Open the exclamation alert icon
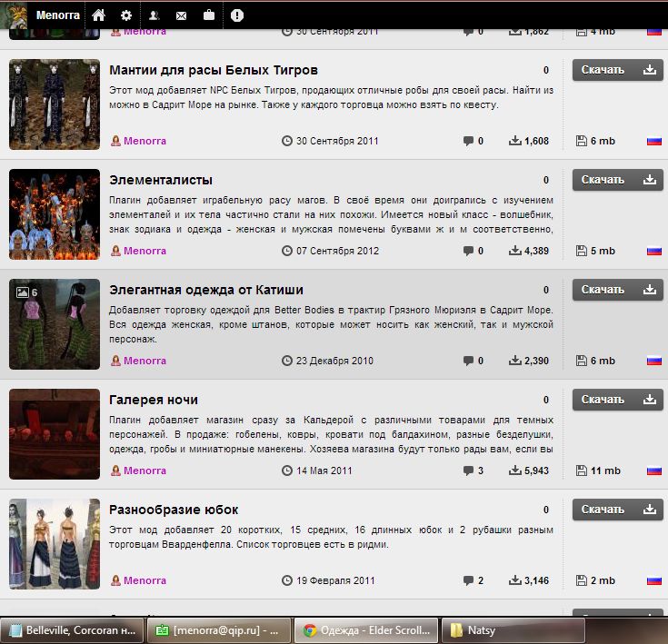668x644 pixels. [237, 15]
